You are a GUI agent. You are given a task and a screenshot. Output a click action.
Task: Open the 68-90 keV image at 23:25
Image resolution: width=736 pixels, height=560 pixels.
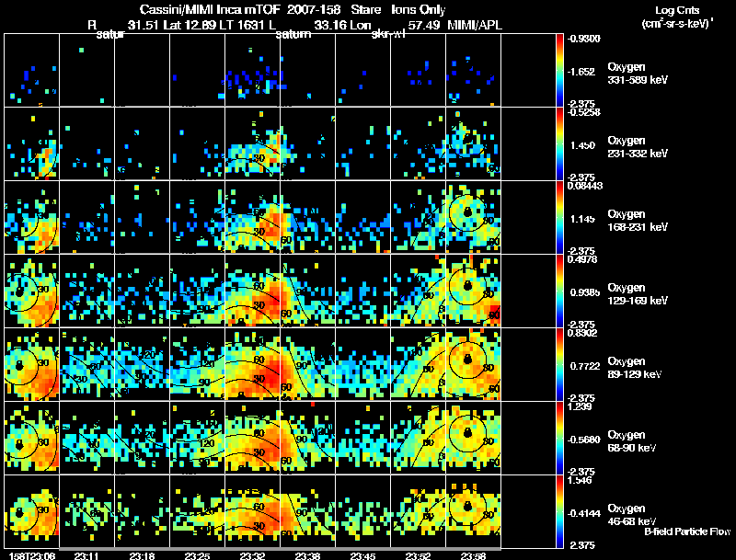tap(197, 438)
